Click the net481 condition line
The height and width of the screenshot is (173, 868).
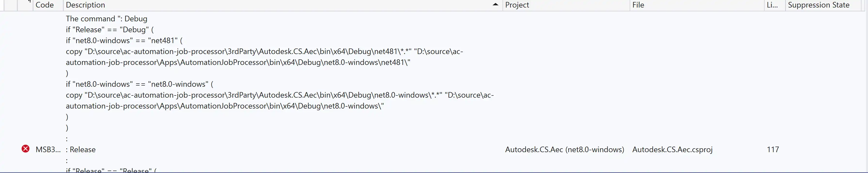coord(124,40)
